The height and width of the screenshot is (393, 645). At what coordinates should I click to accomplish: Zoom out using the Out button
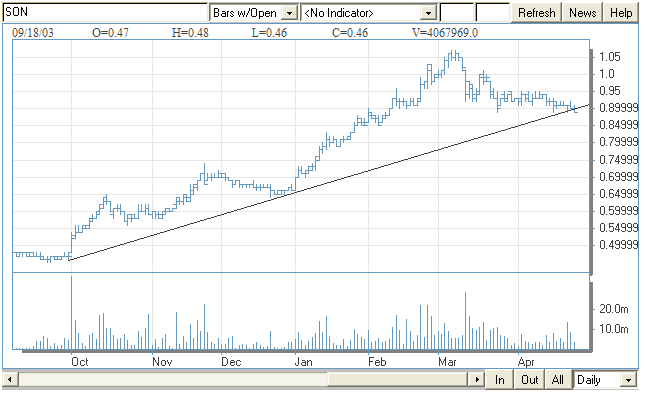pos(529,379)
